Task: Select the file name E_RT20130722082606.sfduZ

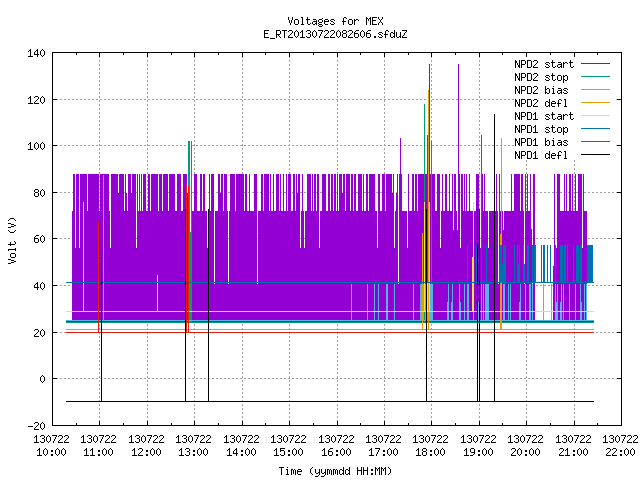Action: coord(335,34)
